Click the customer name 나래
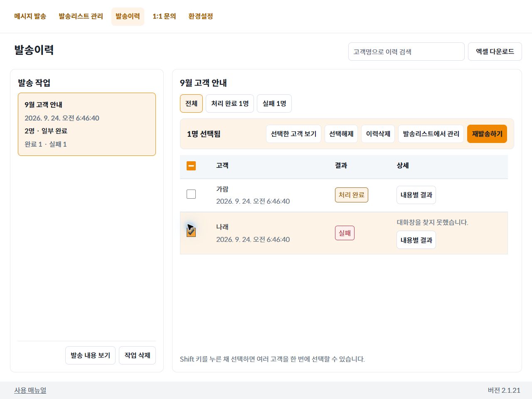Viewport: 532px width, 399px height. (x=222, y=227)
